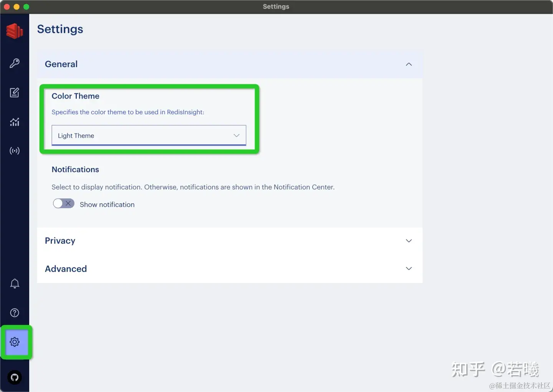Open the Analysis Tools chart icon

[15, 122]
